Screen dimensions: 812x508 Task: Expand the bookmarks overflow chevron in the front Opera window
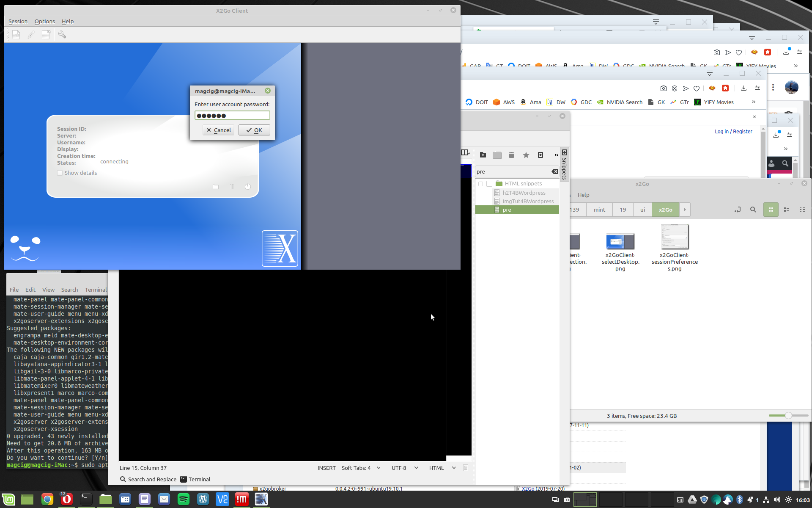754,102
